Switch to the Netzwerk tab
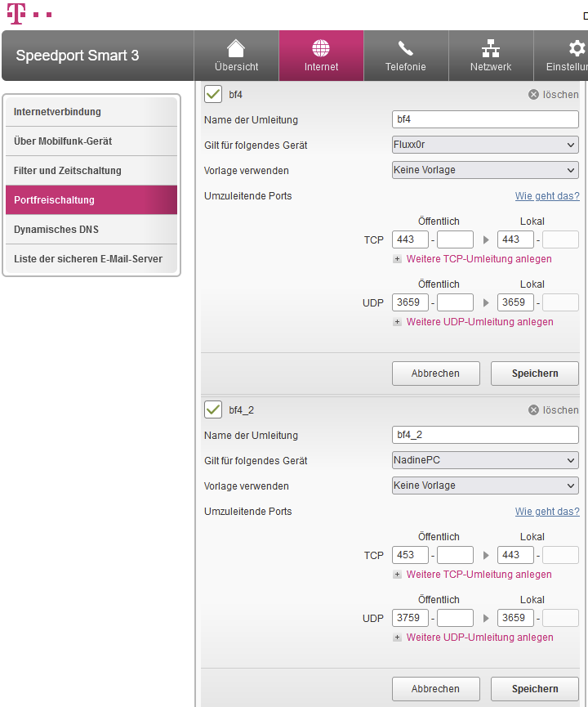The height and width of the screenshot is (707, 588). point(491,56)
